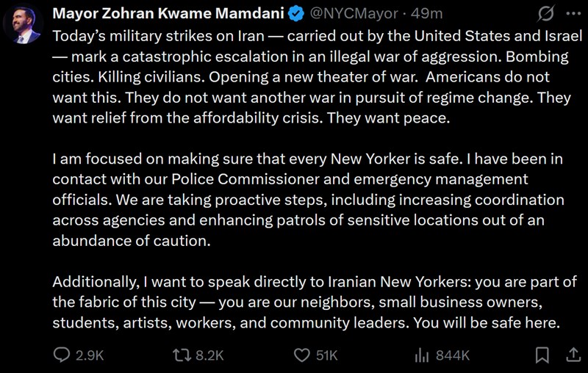The height and width of the screenshot is (373, 588).
Task: Open the repost arrows menu
Action: pyautogui.click(x=181, y=355)
